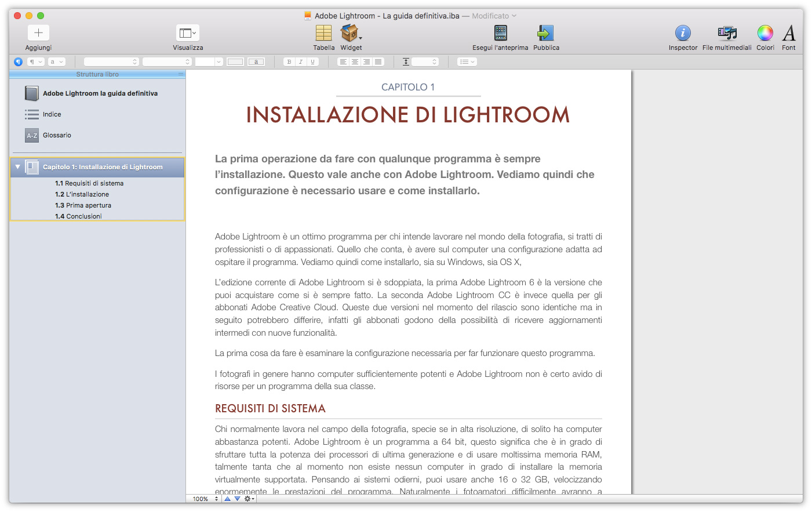This screenshot has width=812, height=512.
Task: Select Capitolo 1: Installazione di Lightroom
Action: point(97,167)
